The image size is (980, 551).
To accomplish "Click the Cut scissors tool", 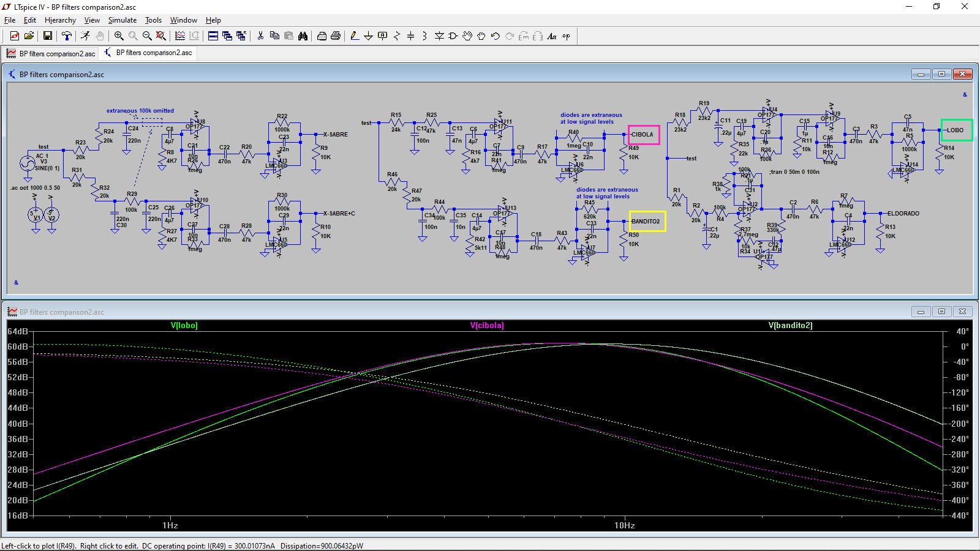I will [x=260, y=36].
